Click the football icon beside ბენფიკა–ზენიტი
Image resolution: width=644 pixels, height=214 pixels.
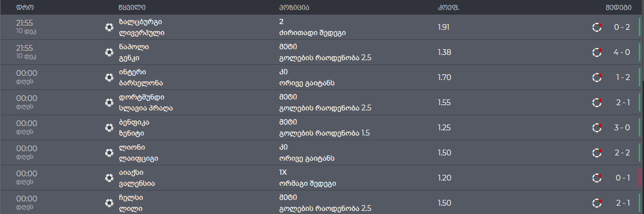coord(109,128)
